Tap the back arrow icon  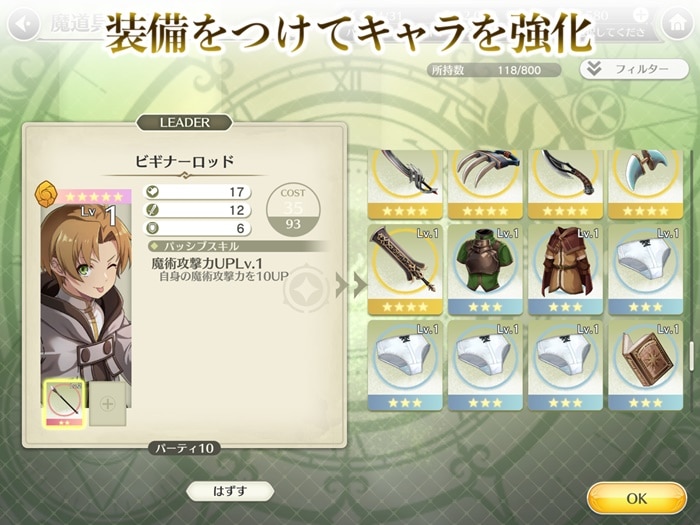[x=23, y=25]
